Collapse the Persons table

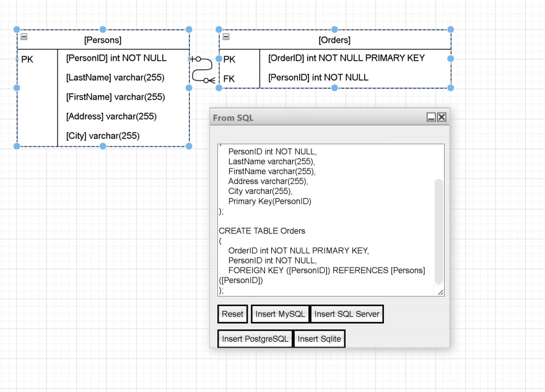tap(24, 37)
